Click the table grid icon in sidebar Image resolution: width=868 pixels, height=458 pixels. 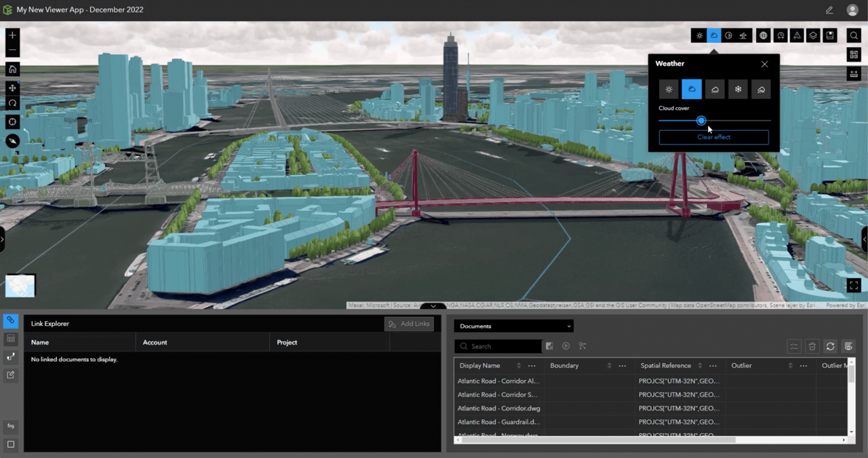click(9, 338)
